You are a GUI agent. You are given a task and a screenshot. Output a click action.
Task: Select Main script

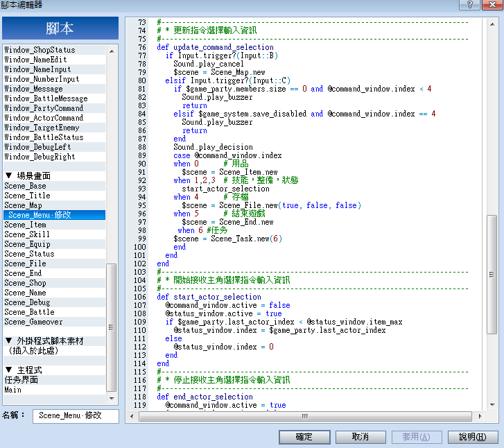click(x=54, y=390)
